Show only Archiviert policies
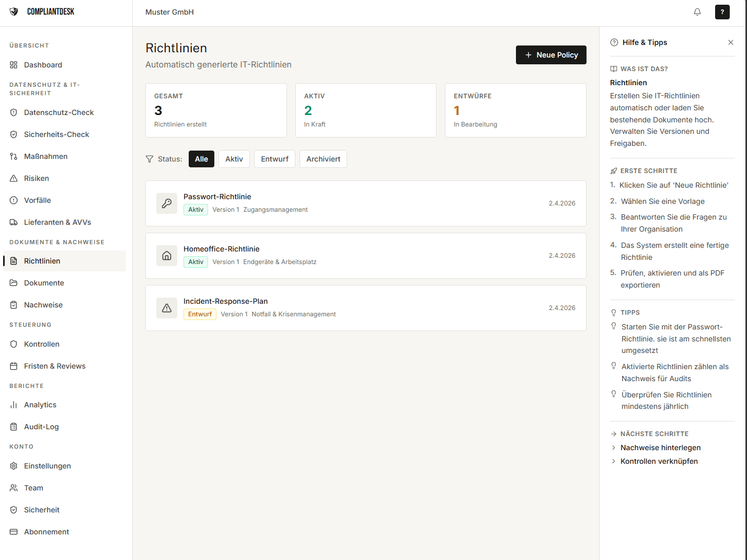The width and height of the screenshot is (747, 560). click(323, 159)
